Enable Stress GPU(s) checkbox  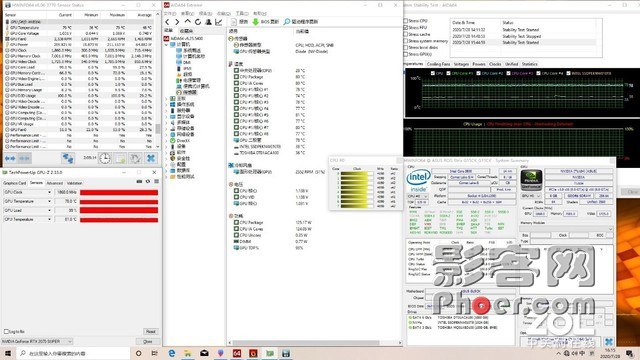(x=406, y=54)
